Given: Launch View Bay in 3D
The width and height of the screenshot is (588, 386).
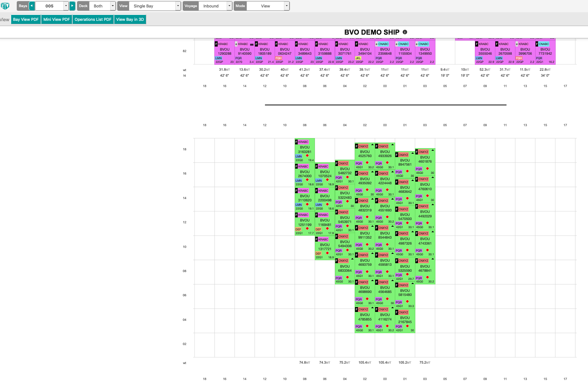Looking at the screenshot, I should pyautogui.click(x=130, y=19).
